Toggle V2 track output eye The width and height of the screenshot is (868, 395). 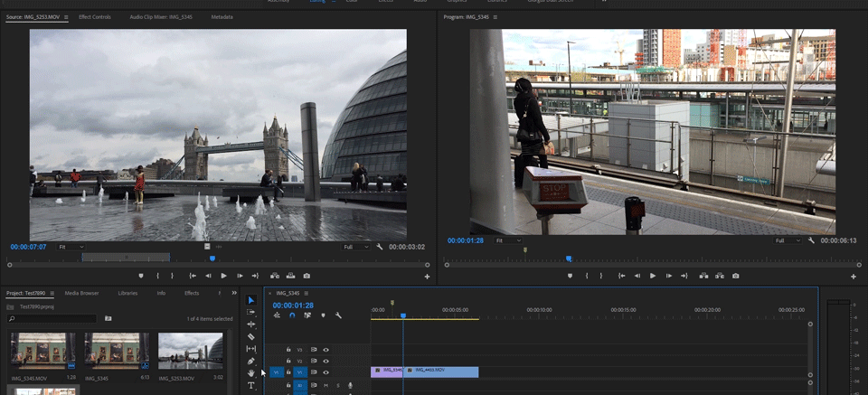point(326,361)
